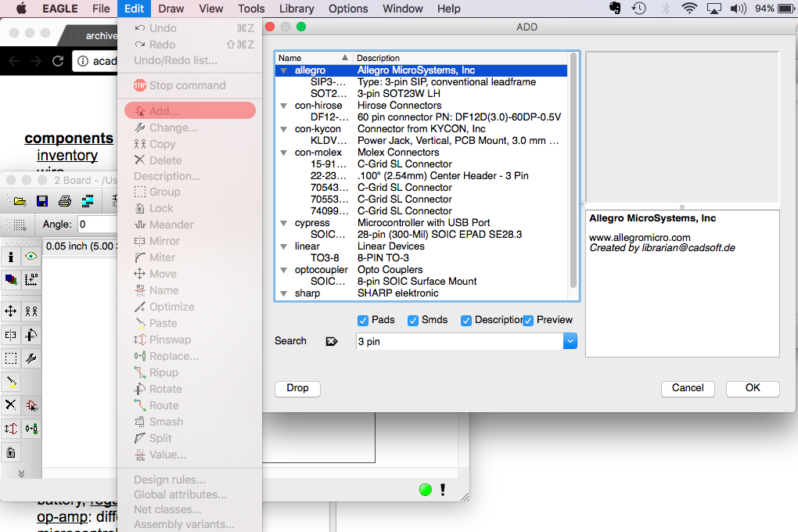Open the CAM processor film icon

point(88,201)
